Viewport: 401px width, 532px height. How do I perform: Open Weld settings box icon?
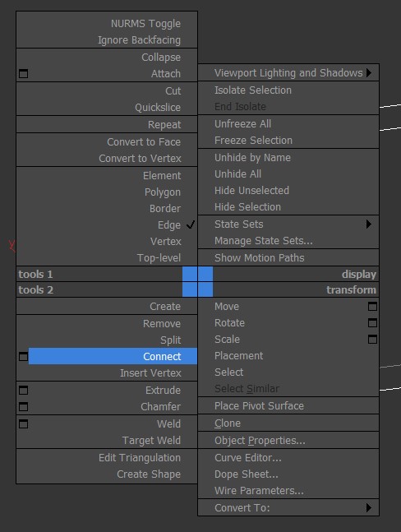(23, 423)
